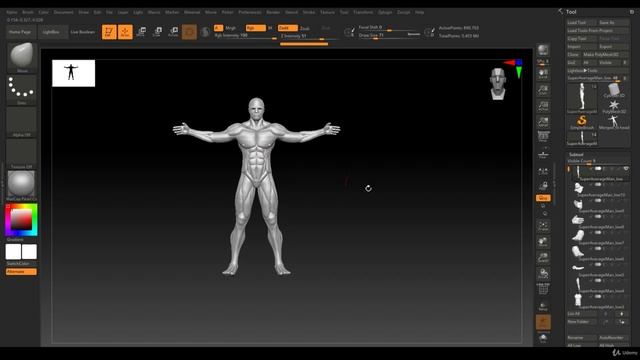Click the New Folder button

point(582,322)
